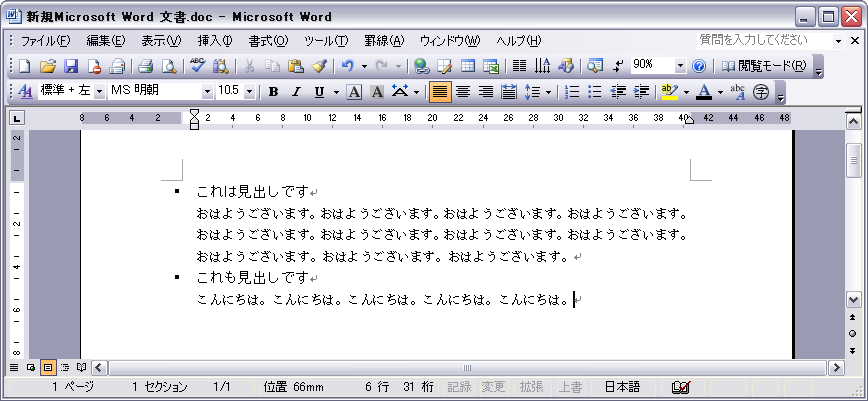Expand the undo history dropdown arrow

point(364,66)
